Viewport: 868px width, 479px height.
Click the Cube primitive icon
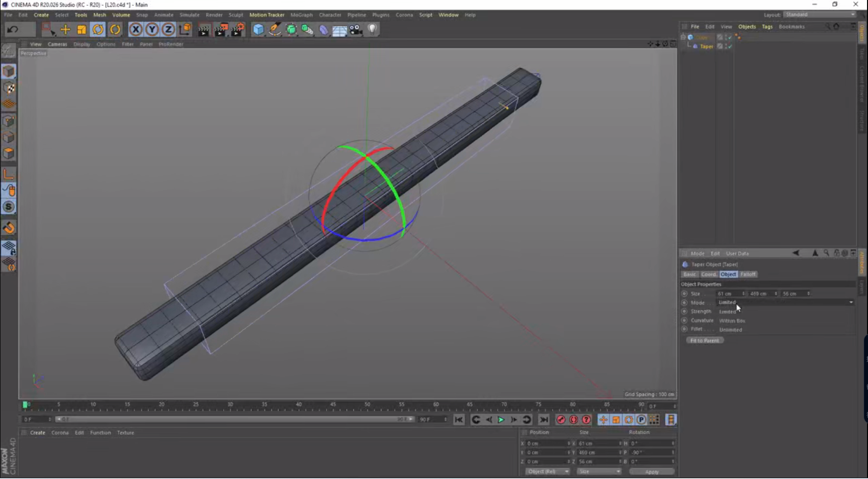point(257,30)
